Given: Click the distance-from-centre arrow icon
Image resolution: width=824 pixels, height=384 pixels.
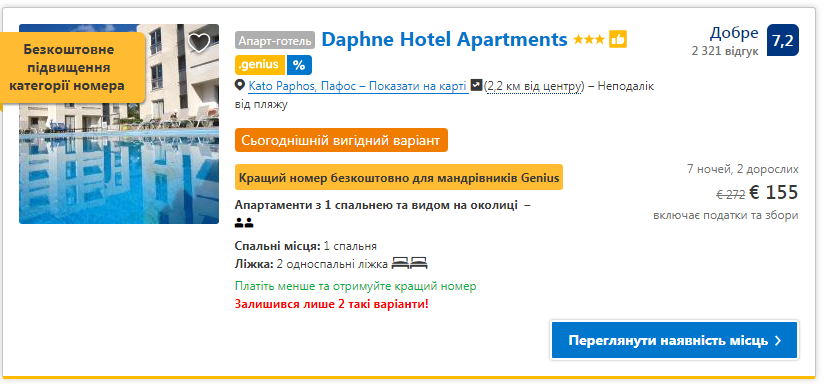Looking at the screenshot, I should pyautogui.click(x=476, y=85).
